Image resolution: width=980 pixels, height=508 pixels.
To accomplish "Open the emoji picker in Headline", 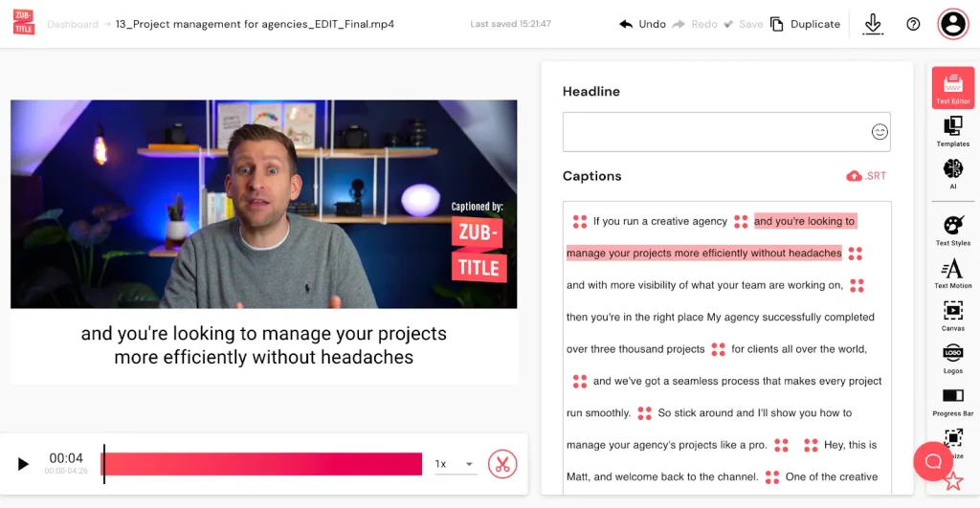I will coord(880,132).
